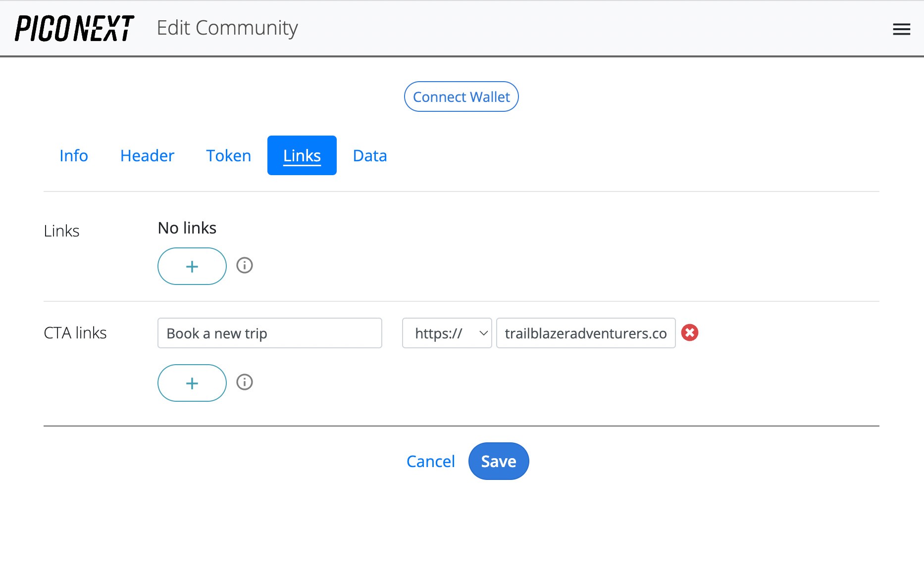924x569 pixels.
Task: Click the Connect Wallet button
Action: tap(461, 96)
